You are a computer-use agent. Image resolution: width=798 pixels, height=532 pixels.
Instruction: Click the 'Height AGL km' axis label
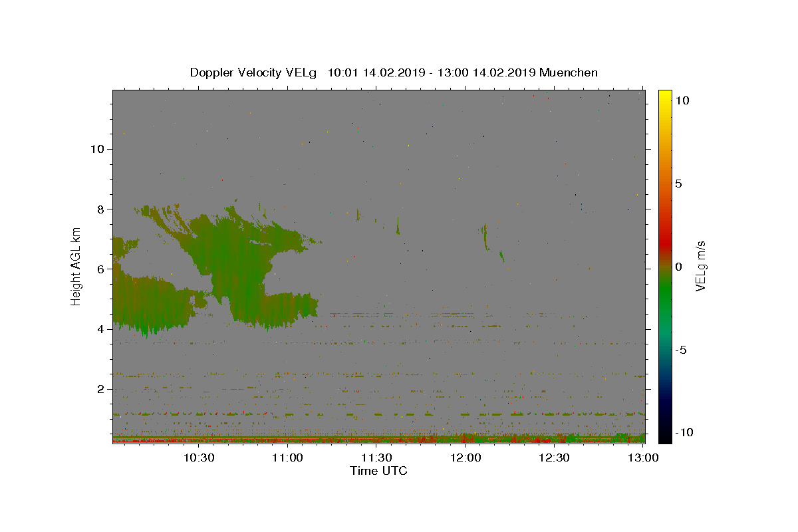(76, 266)
